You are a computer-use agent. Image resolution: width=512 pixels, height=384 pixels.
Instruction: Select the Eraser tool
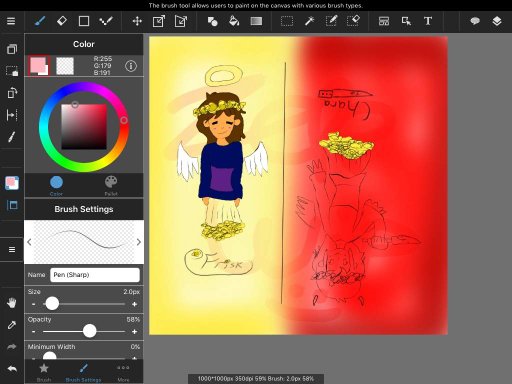[62, 21]
